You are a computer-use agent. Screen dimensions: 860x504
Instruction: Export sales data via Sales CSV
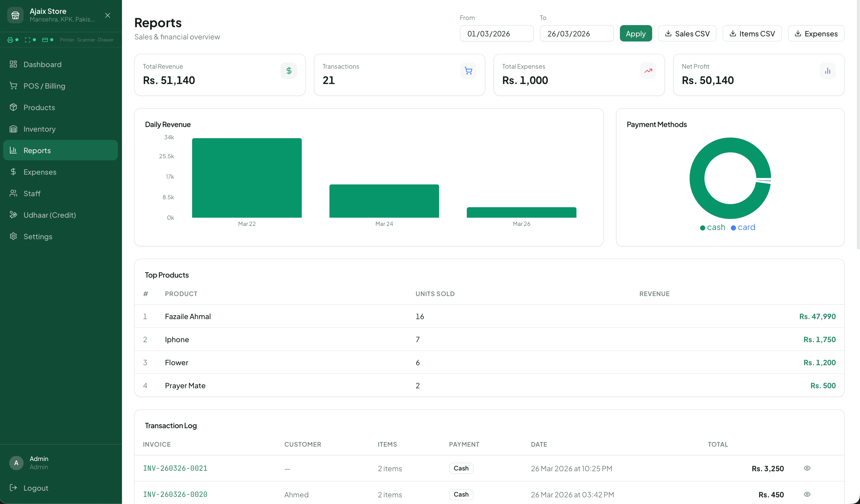(687, 33)
